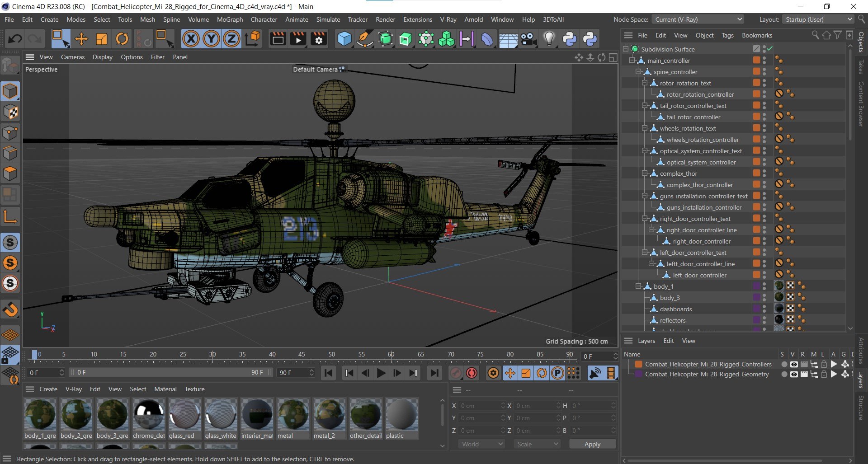Collapse the spine_controller tree node
The width and height of the screenshot is (868, 464).
[x=639, y=71]
